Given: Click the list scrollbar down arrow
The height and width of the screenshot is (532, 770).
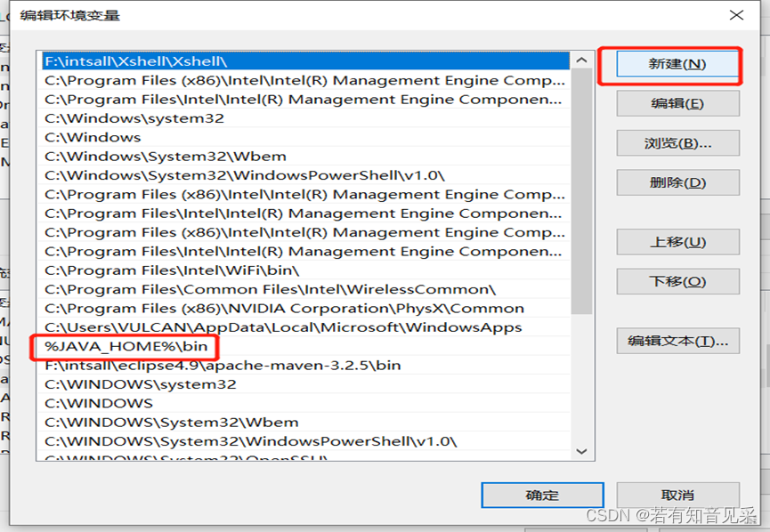Looking at the screenshot, I should pos(582,451).
